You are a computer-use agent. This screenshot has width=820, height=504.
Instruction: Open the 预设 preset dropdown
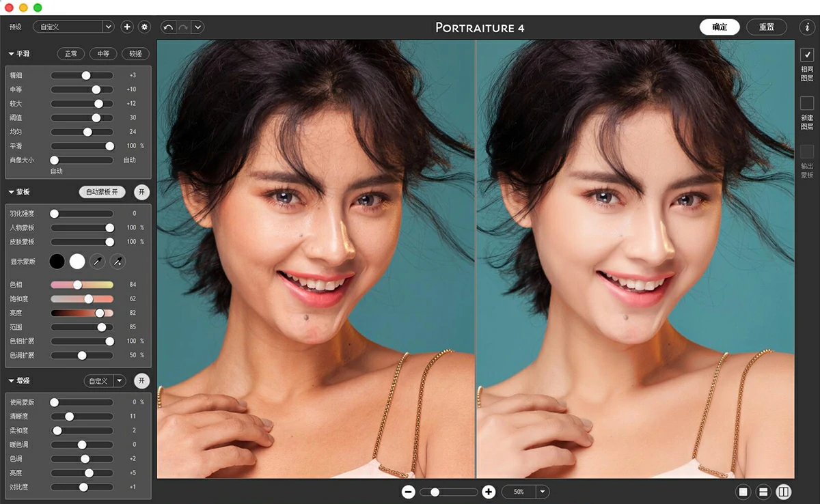point(107,27)
